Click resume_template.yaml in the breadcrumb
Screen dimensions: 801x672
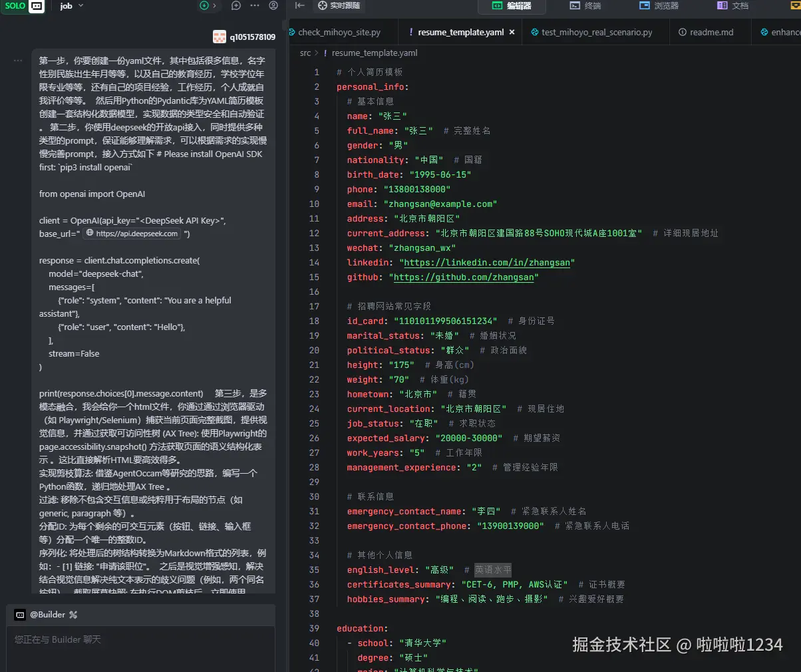(x=375, y=53)
